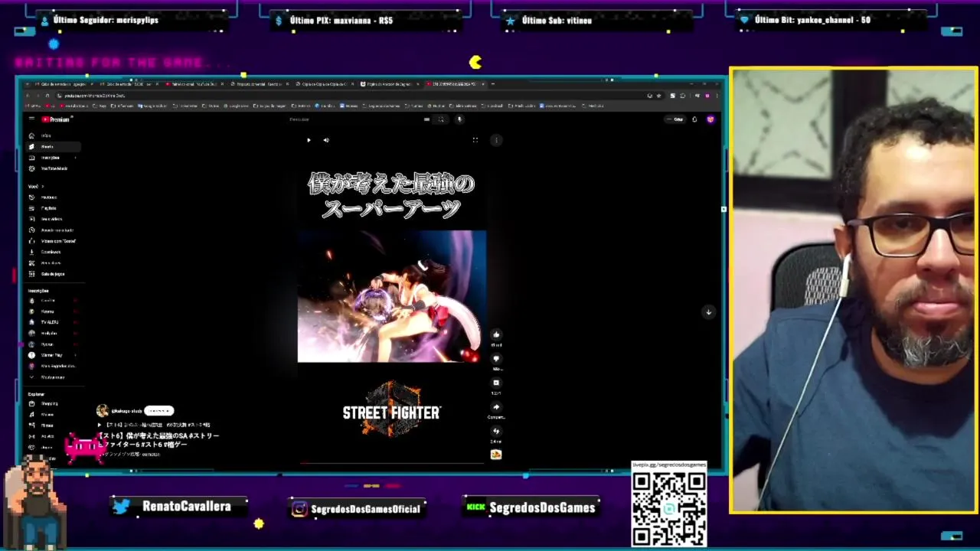Like the Short with thumbs up
The height and width of the screenshot is (551, 980).
tap(496, 334)
